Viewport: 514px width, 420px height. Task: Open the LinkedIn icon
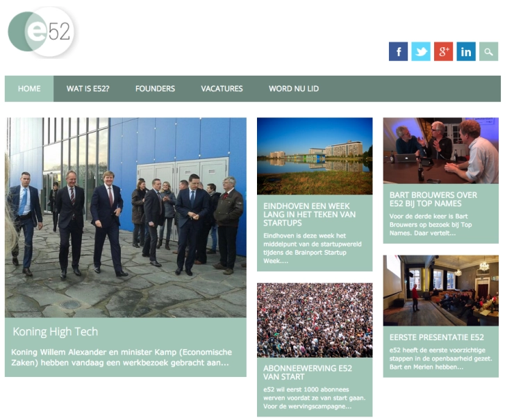[466, 51]
